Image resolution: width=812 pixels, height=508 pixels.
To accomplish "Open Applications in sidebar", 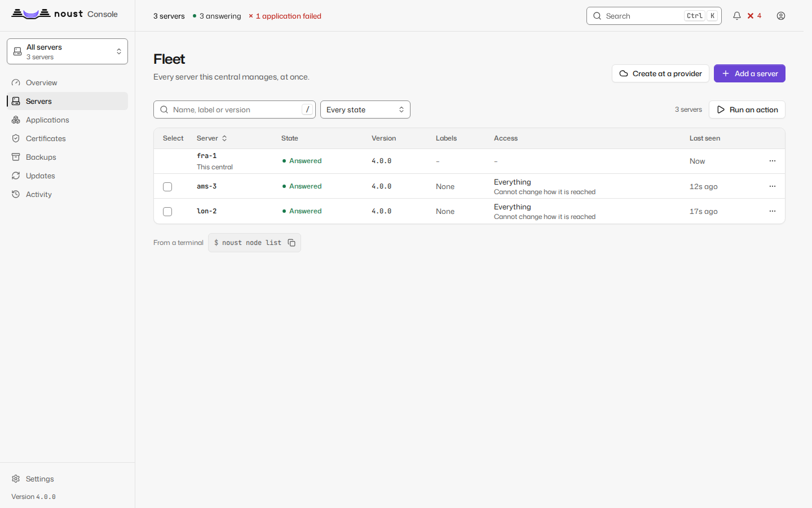I will point(67,120).
